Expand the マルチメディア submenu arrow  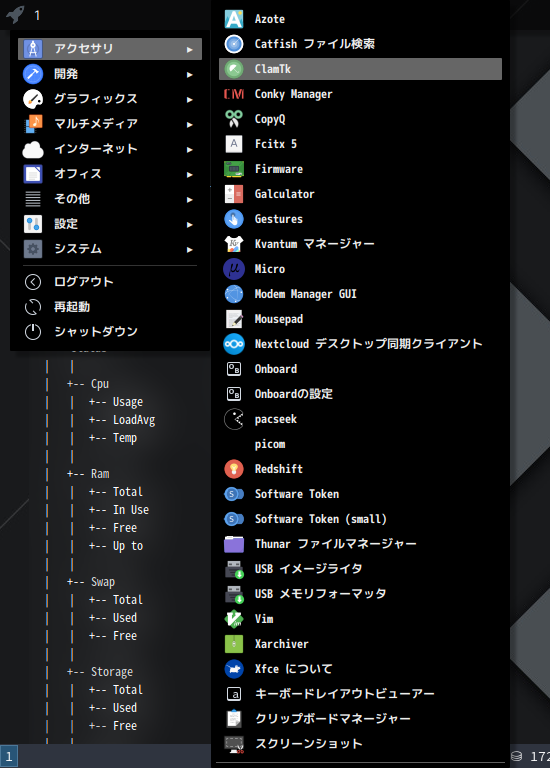190,124
